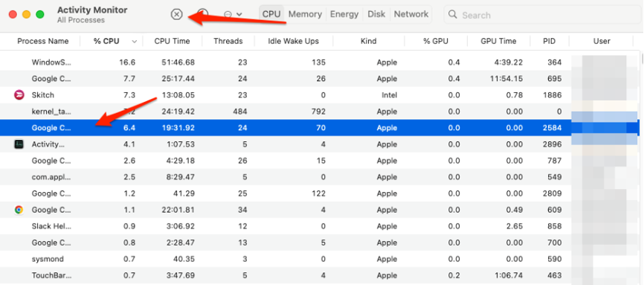Click the Google Chrome process icon
644x285 pixels.
pyautogui.click(x=19, y=210)
